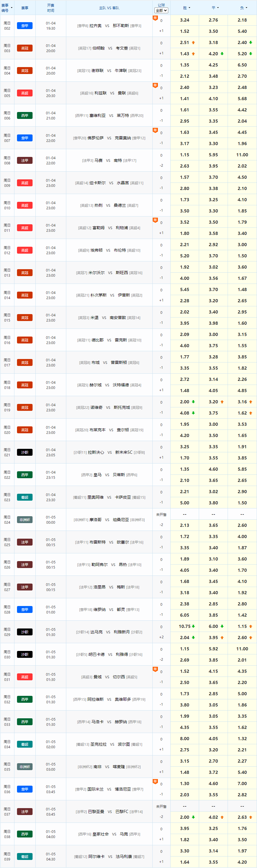
Task: Select 1.76 loss odds for 皇家社会 vs 马竞
Action: point(242,828)
